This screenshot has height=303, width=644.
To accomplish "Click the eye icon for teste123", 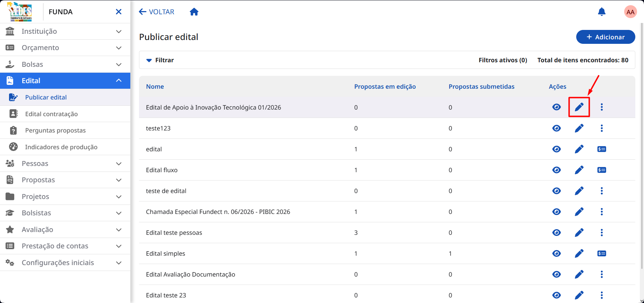I will (556, 128).
